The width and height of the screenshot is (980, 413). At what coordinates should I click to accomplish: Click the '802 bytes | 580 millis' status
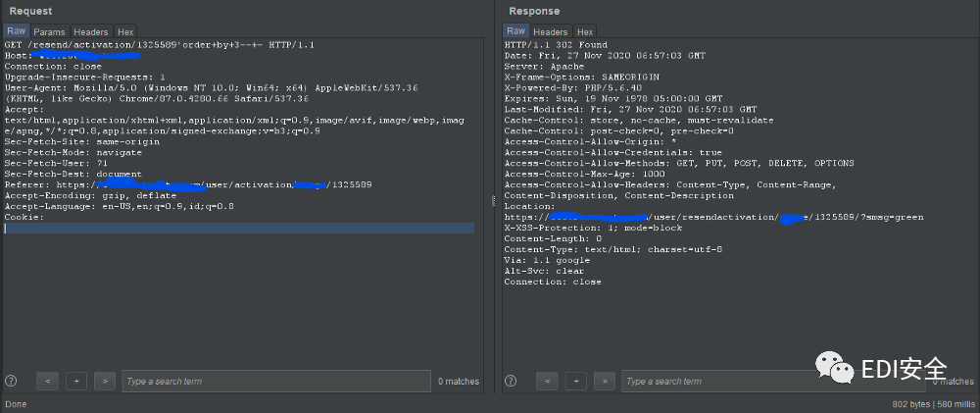(x=934, y=404)
